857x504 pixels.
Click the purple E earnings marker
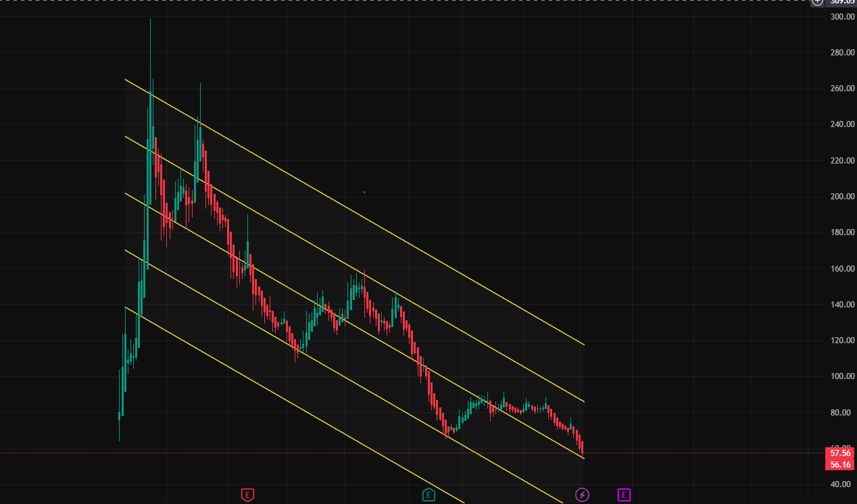coord(624,495)
